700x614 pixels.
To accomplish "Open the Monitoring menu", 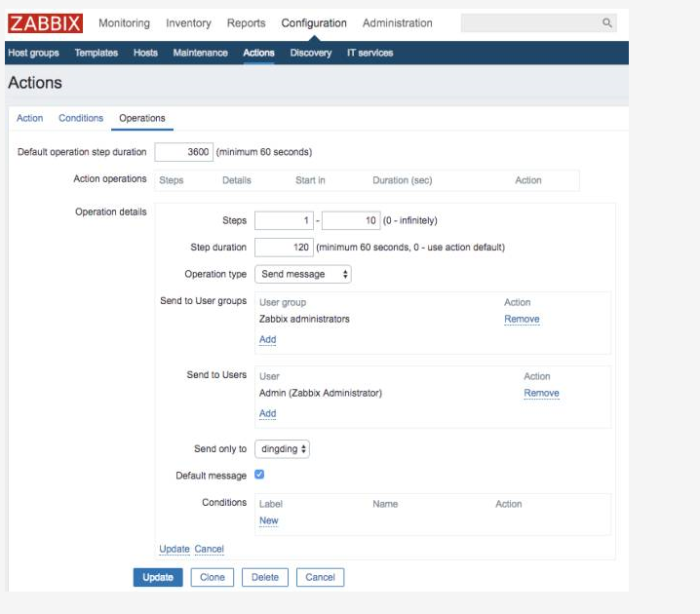I will 124,23.
